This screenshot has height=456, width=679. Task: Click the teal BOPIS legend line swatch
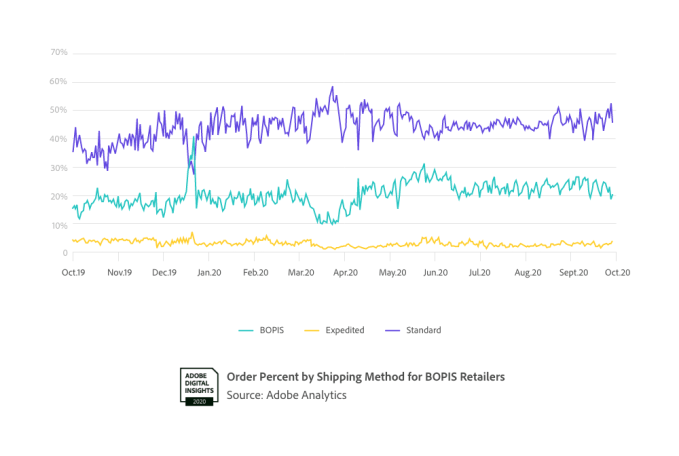pos(245,329)
